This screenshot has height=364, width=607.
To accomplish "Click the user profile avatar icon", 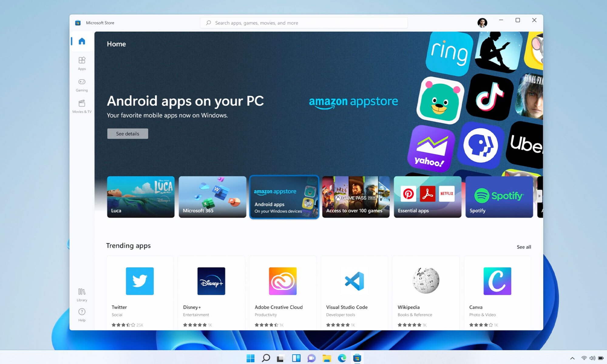I will click(483, 23).
